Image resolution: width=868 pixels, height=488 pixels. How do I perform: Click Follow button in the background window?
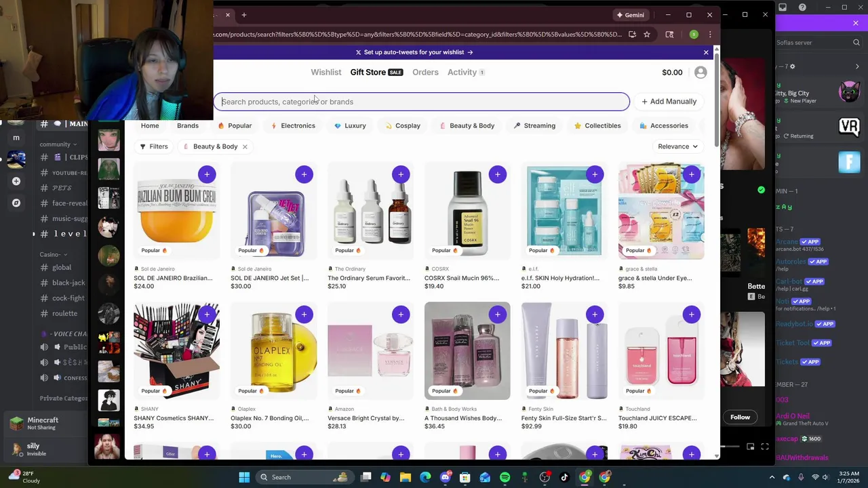[740, 418]
